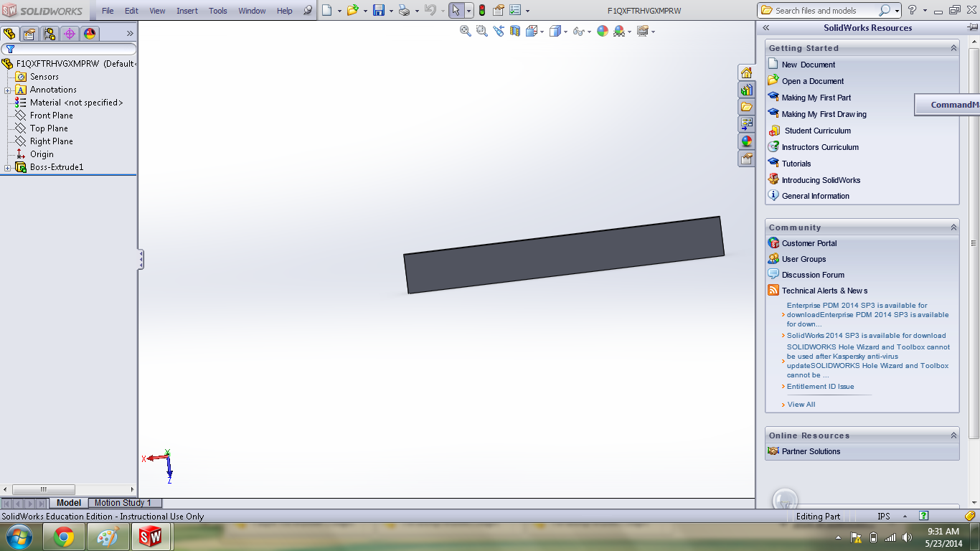Screen dimensions: 980x551
Task: Select Material not specified tree item
Action: tap(76, 103)
